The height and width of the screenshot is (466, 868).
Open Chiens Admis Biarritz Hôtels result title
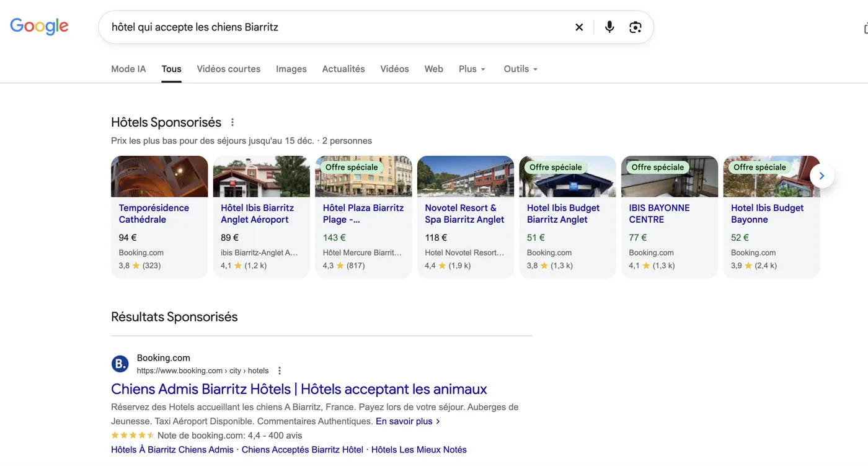[x=299, y=389]
